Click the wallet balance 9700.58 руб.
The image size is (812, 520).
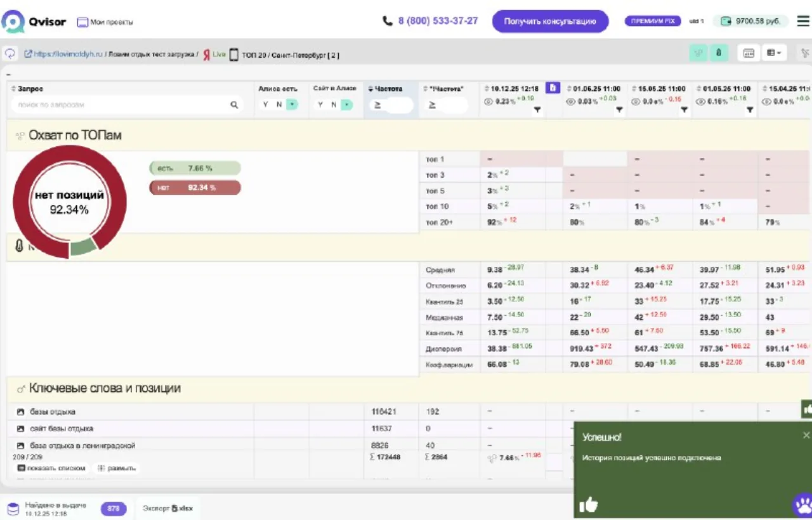pos(750,21)
